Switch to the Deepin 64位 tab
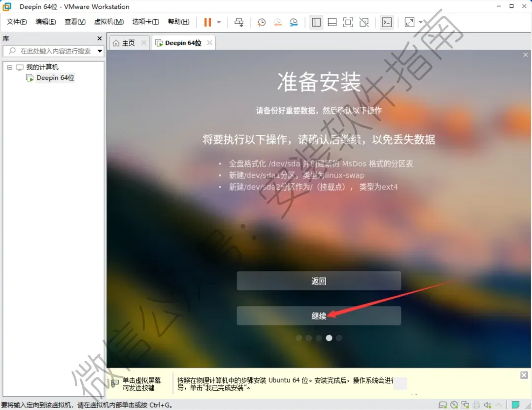The width and height of the screenshot is (532, 410). tap(183, 43)
